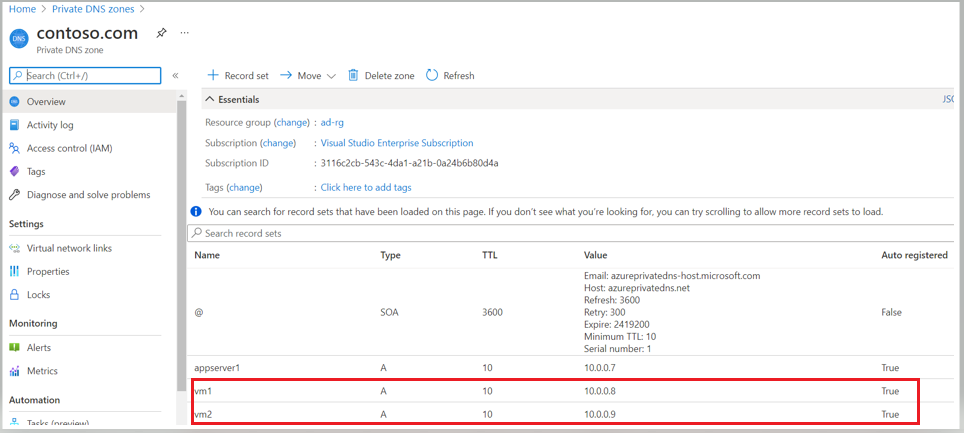Viewport: 964px width, 433px height.
Task: Open the Move dropdown
Action: pyautogui.click(x=308, y=75)
